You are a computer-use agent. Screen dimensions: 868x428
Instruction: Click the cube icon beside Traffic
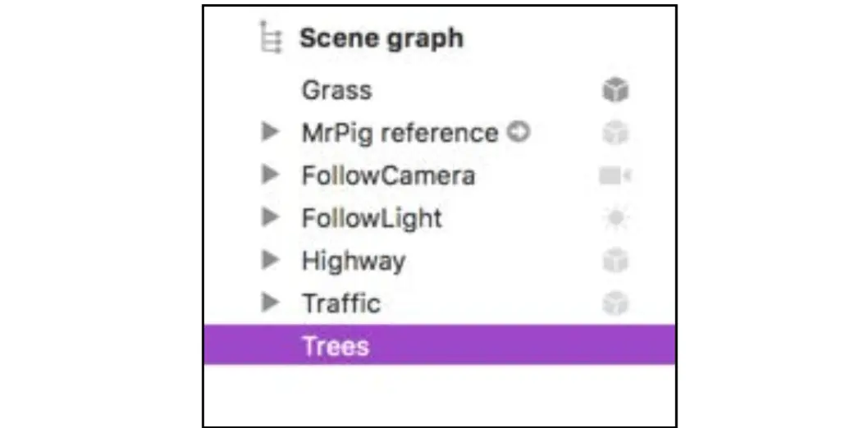pos(614,303)
